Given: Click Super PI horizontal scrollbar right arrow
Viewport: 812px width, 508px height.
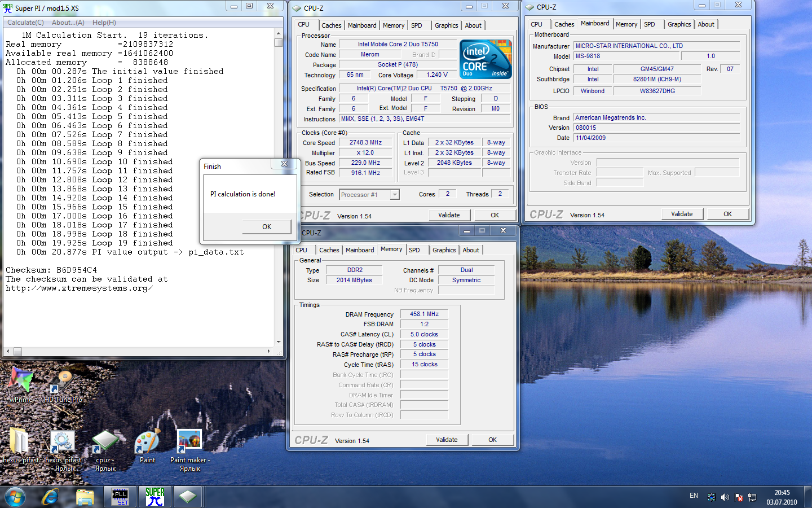Looking at the screenshot, I should click(x=269, y=351).
